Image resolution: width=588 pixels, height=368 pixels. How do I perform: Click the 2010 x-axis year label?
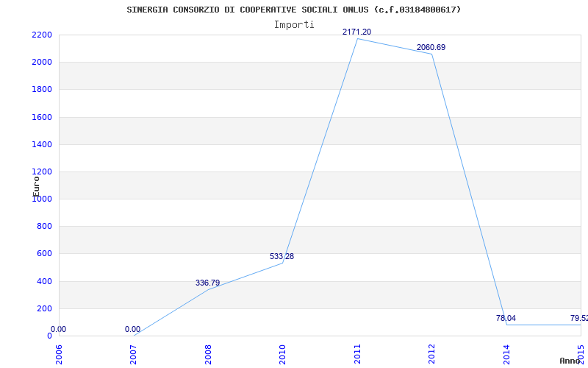coord(282,354)
